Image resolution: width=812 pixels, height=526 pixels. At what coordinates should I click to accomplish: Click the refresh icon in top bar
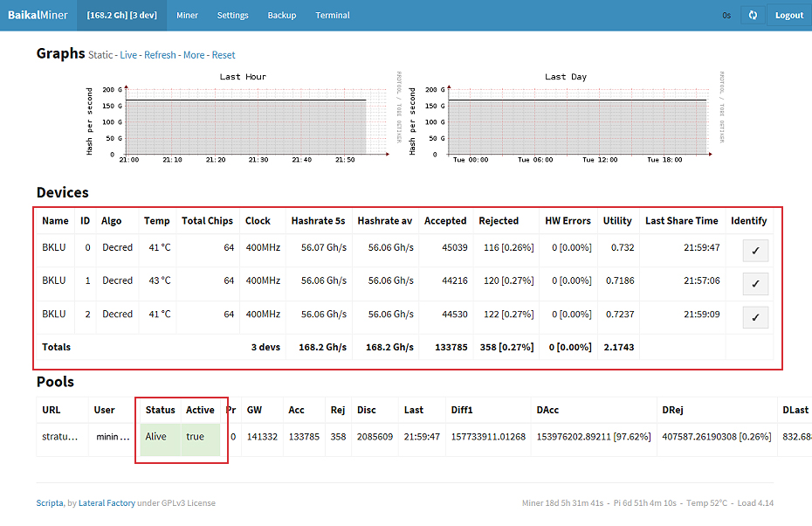tap(753, 16)
